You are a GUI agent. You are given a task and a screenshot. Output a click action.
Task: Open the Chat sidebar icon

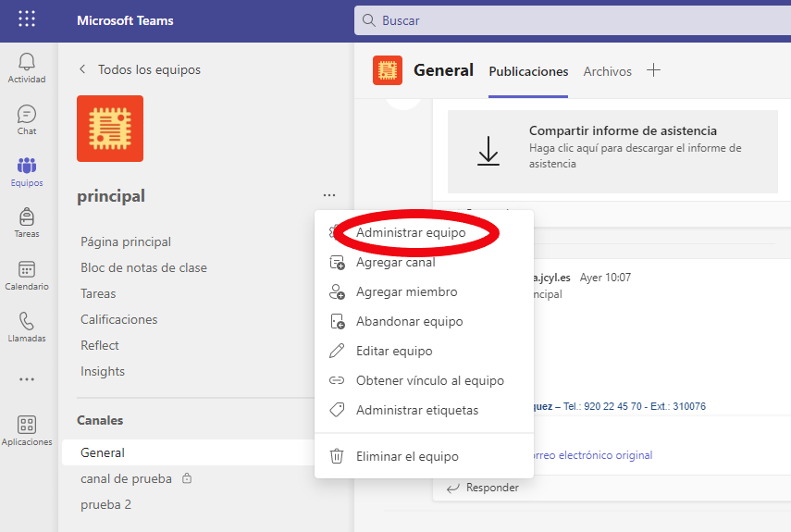pos(27,114)
